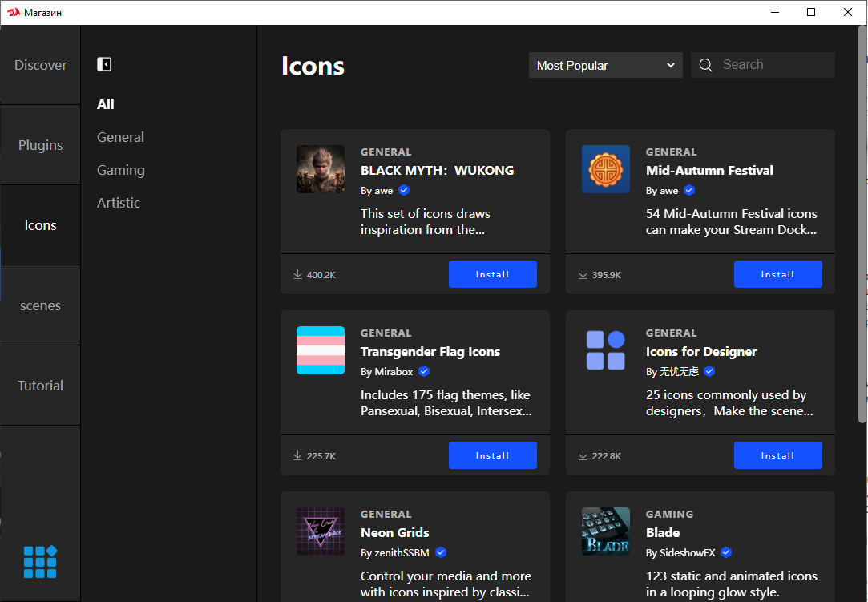
Task: Open the BLACK MYTH: WUKONG icon thumbnail
Action: click(321, 169)
